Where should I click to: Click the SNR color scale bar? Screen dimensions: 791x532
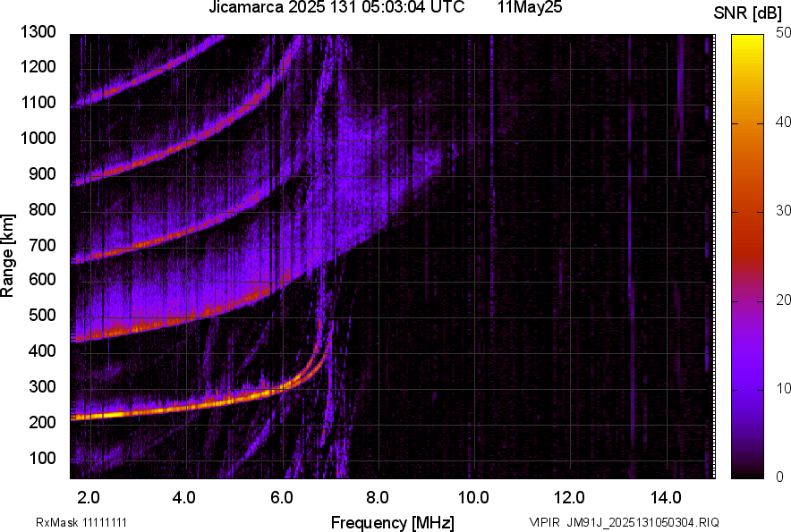[x=747, y=257]
